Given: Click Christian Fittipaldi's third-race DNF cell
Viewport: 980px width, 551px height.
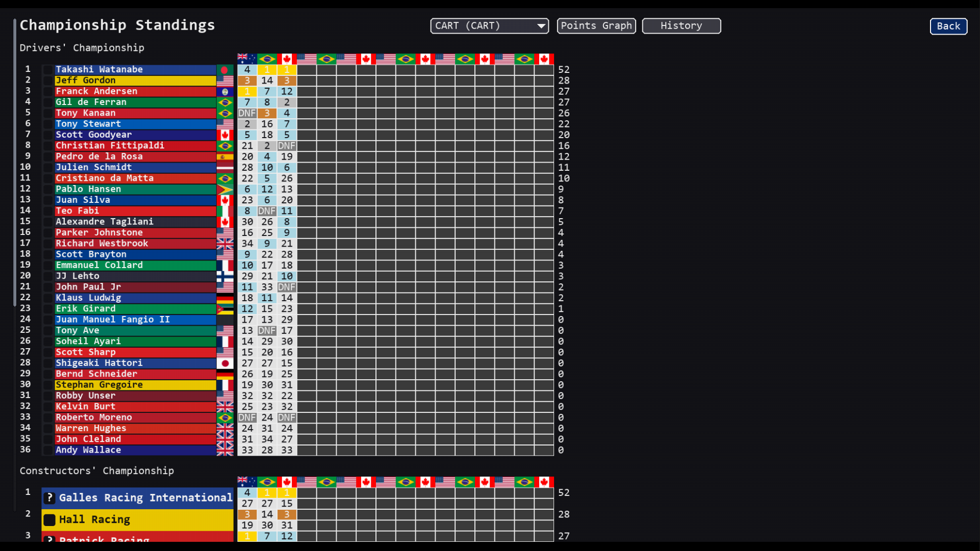Looking at the screenshot, I should pos(287,146).
